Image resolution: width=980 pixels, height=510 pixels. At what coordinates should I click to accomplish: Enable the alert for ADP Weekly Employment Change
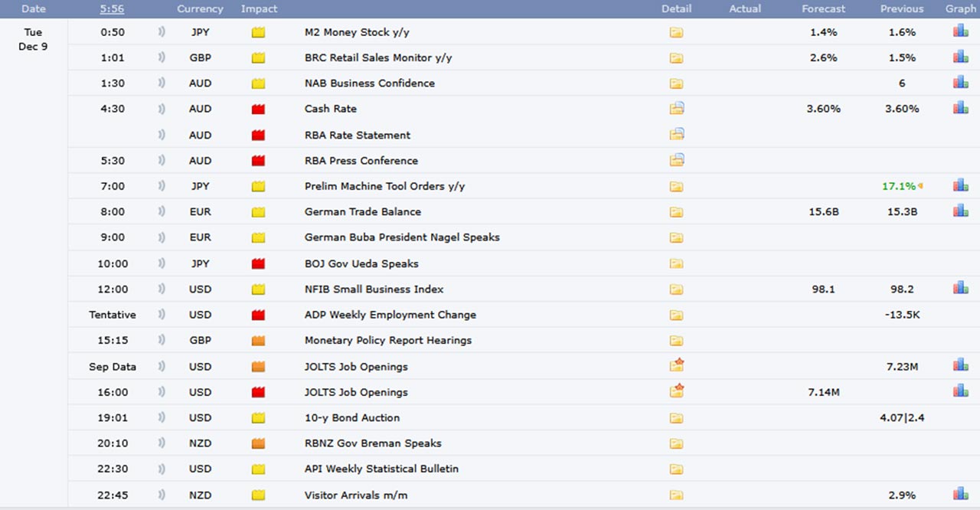coord(162,315)
